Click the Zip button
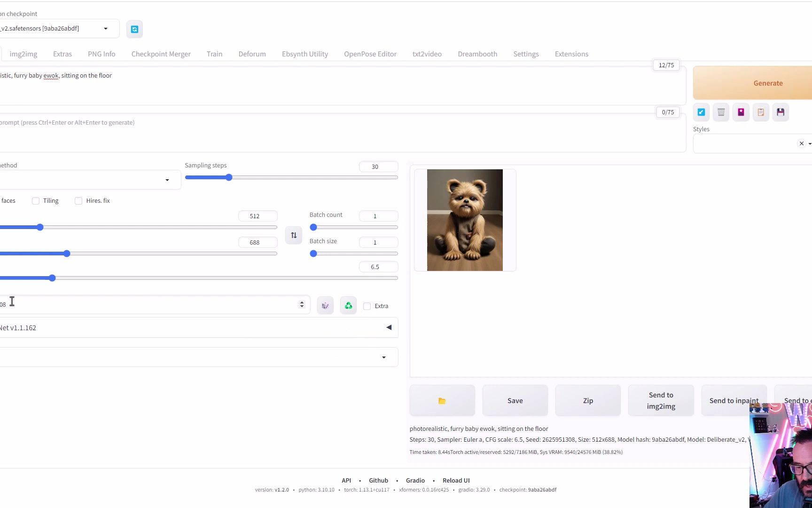This screenshot has width=812, height=508. click(x=588, y=401)
